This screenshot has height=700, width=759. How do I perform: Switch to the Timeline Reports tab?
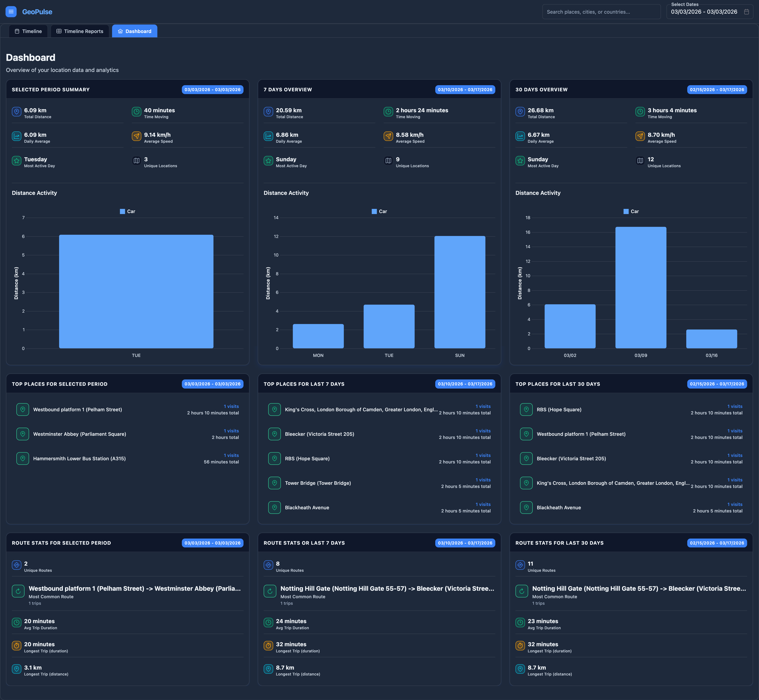(x=80, y=31)
